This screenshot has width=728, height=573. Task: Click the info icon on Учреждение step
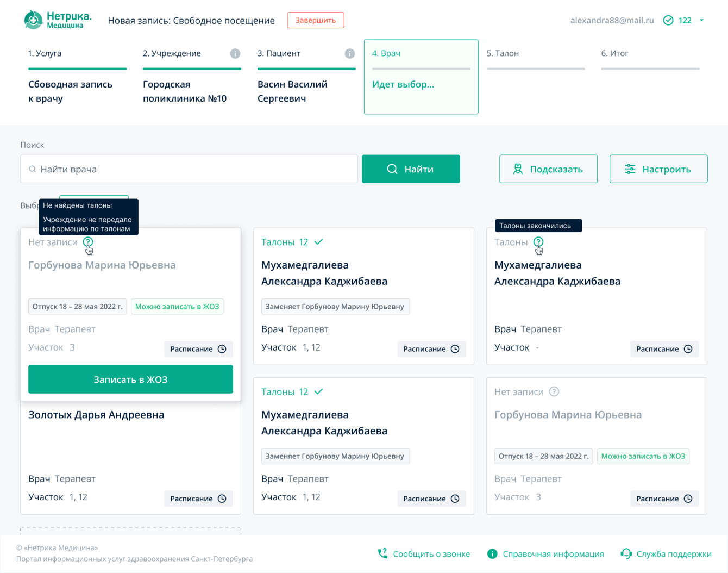[235, 53]
